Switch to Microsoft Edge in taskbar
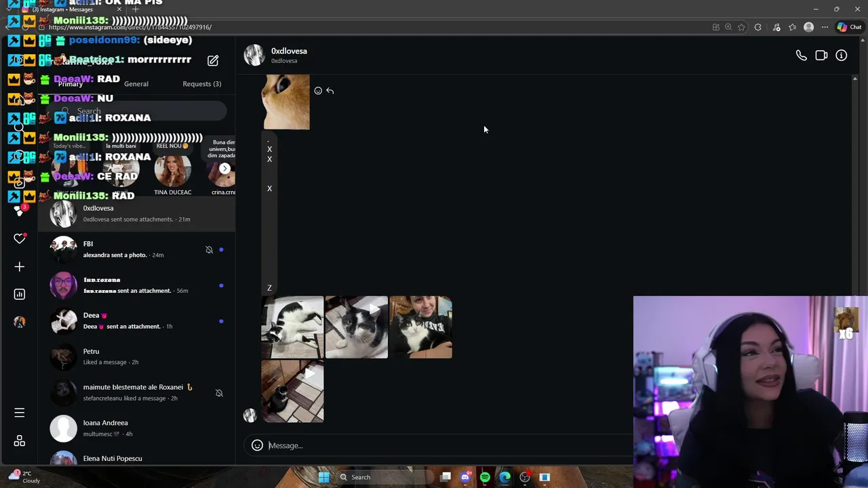 (505, 477)
